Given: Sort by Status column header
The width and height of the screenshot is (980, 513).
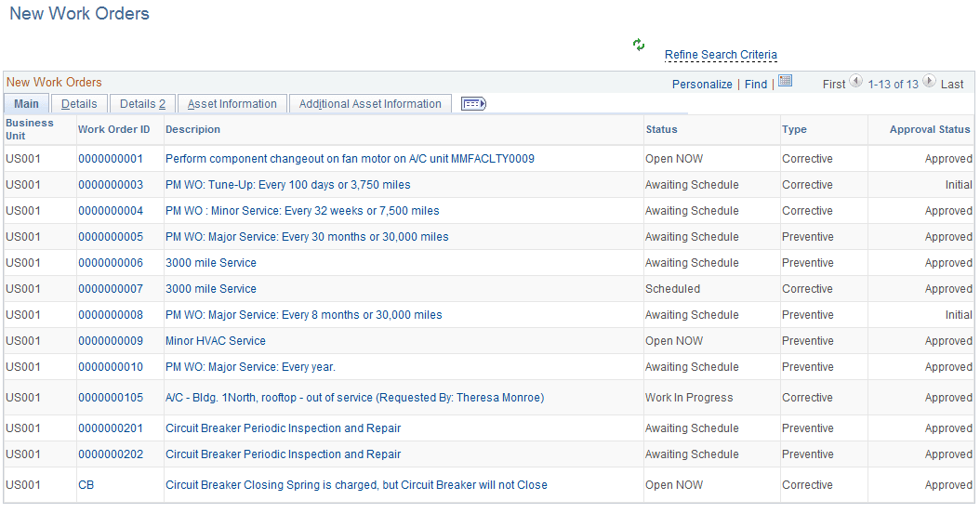Looking at the screenshot, I should (661, 129).
